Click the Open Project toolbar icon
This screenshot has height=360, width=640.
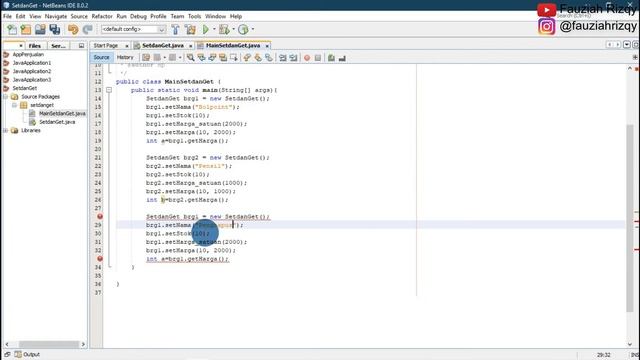click(40, 29)
